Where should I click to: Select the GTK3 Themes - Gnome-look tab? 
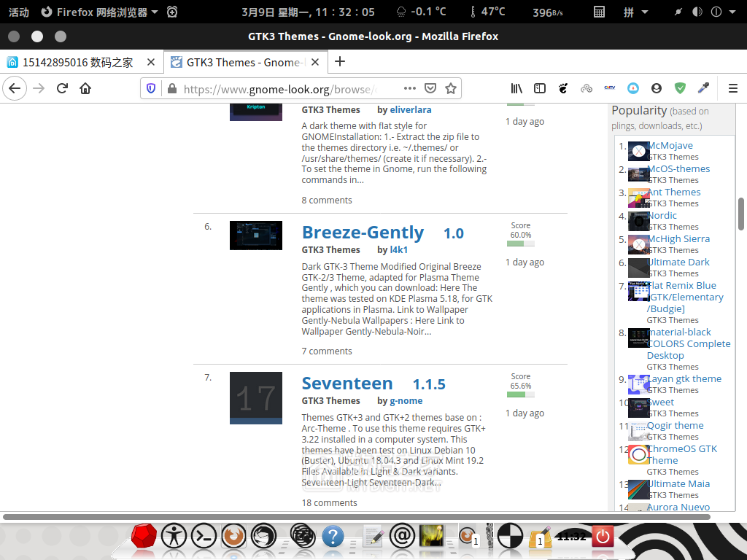pyautogui.click(x=245, y=63)
